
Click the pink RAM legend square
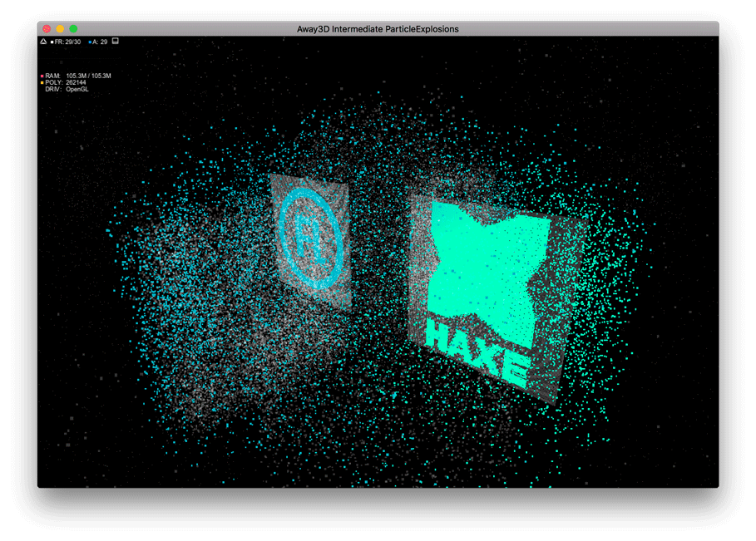tap(42, 76)
